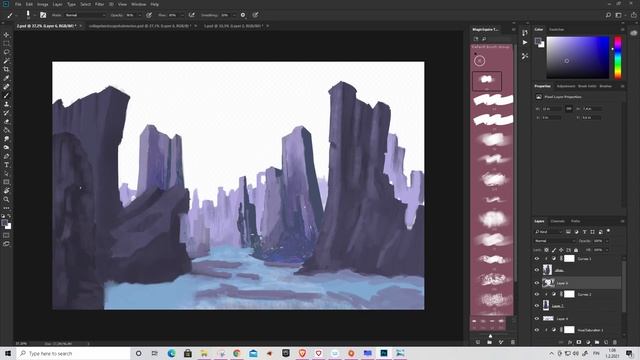Click the Play icon in the collapsed dock
The height and width of the screenshot is (360, 640).
(x=525, y=42)
